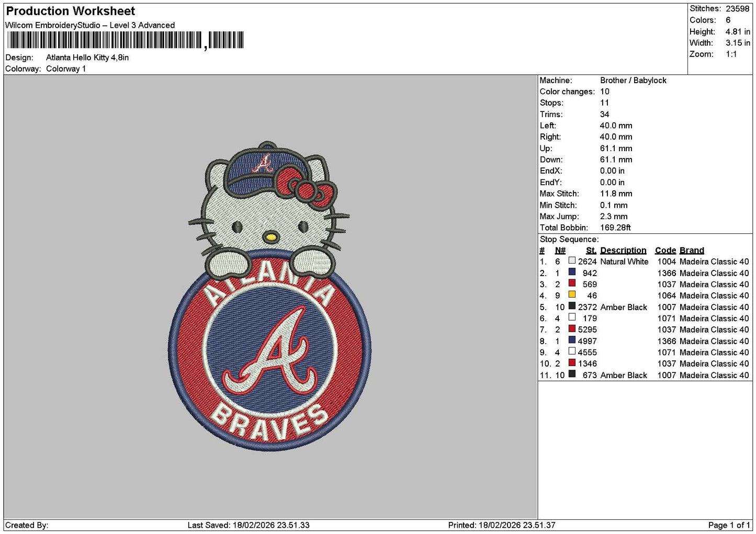Select the 'EndY:' label

(551, 183)
